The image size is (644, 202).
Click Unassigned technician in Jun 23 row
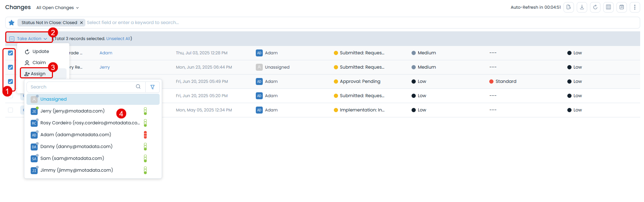tap(277, 67)
